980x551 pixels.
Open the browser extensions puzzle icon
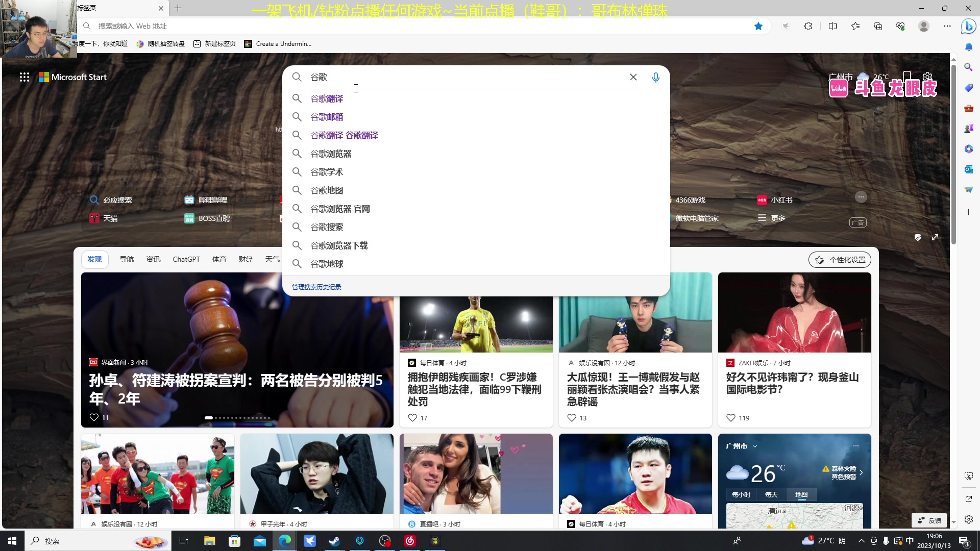[x=808, y=26]
